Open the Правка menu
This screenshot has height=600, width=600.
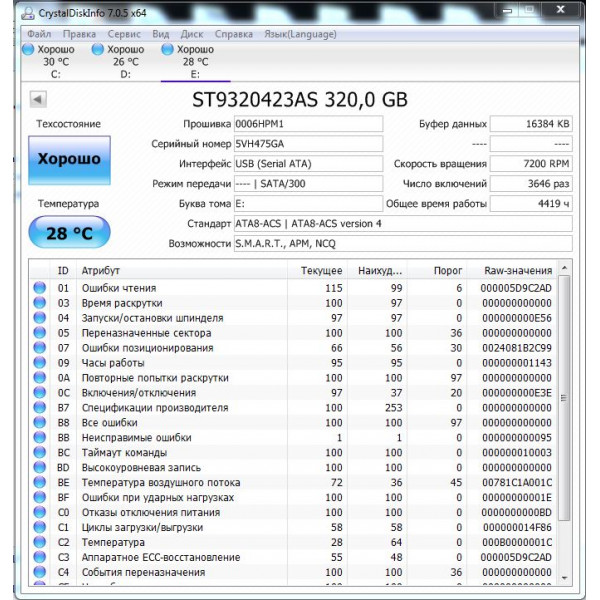click(x=79, y=34)
